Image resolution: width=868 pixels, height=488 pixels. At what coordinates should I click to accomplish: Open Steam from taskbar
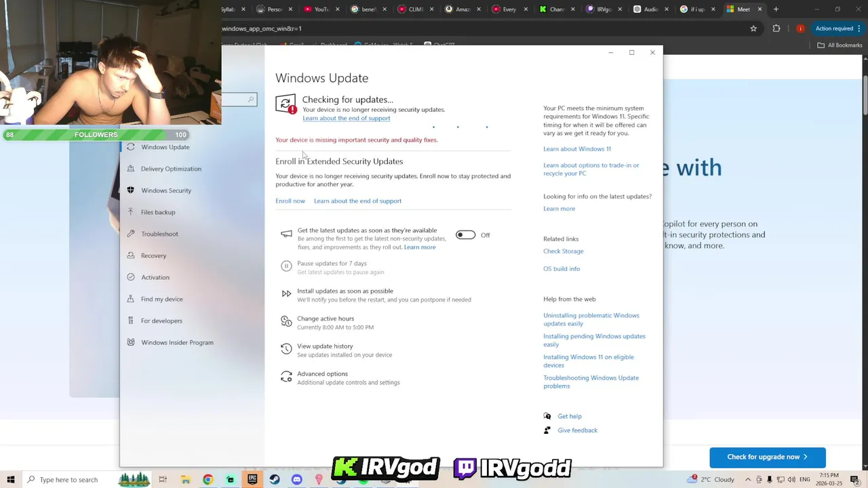[275, 480]
